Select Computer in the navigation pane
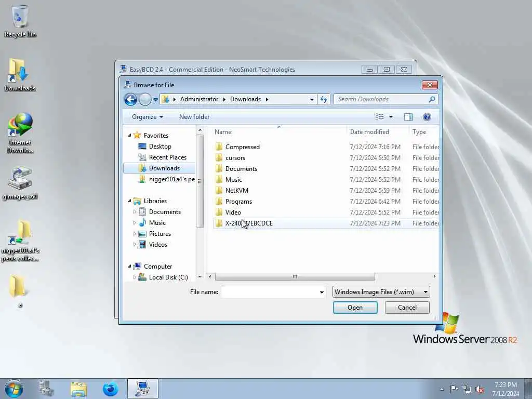 coord(158,267)
